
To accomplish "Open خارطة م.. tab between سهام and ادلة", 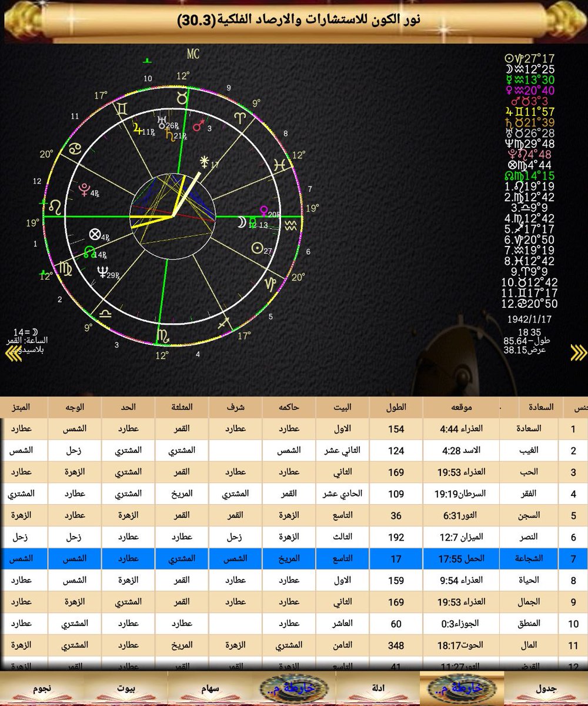I will [294, 688].
